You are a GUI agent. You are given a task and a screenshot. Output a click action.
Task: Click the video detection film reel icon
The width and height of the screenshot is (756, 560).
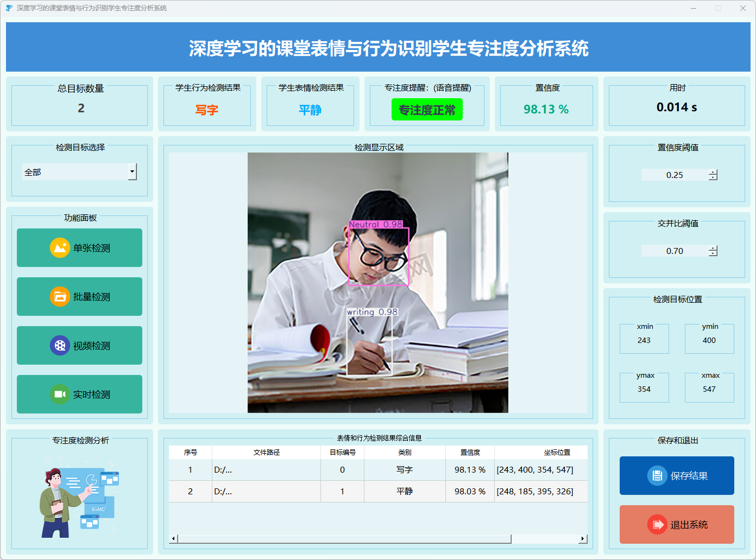click(60, 346)
